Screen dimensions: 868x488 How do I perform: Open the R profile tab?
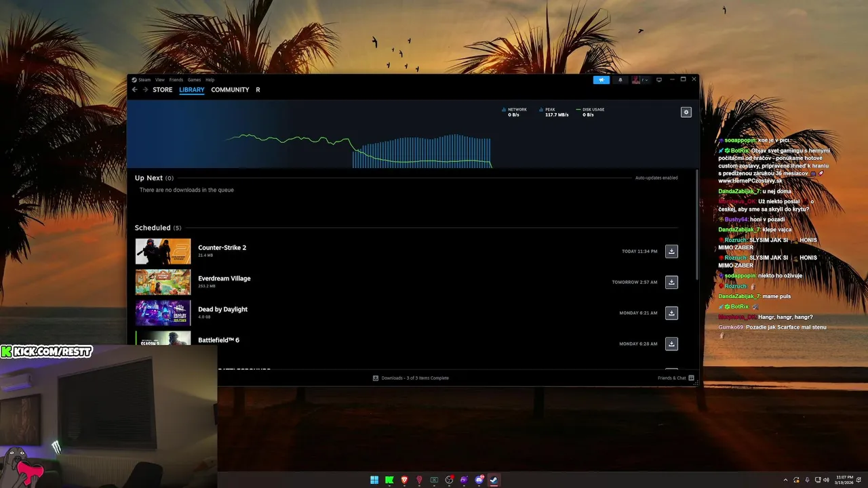click(258, 89)
